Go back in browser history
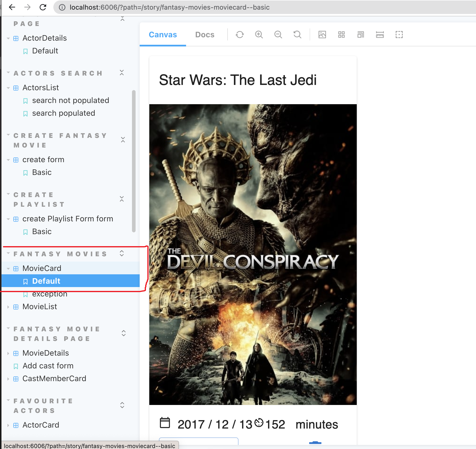476x449 pixels. coord(12,7)
